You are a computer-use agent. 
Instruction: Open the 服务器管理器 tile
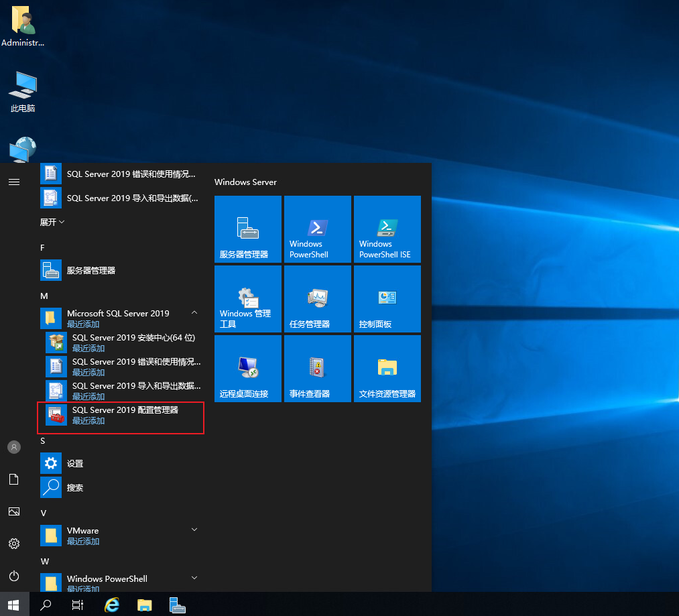pyautogui.click(x=248, y=229)
